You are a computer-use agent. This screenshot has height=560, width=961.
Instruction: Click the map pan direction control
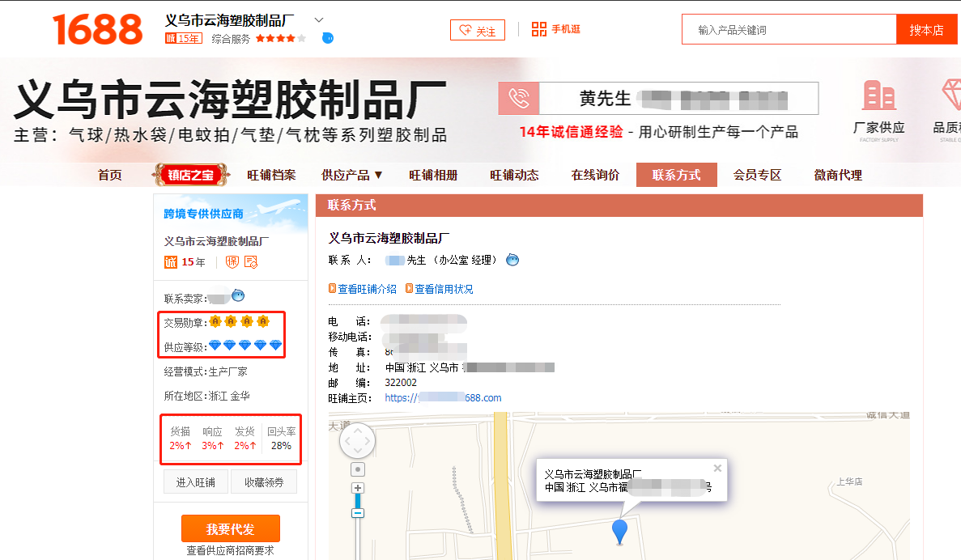coord(357,440)
